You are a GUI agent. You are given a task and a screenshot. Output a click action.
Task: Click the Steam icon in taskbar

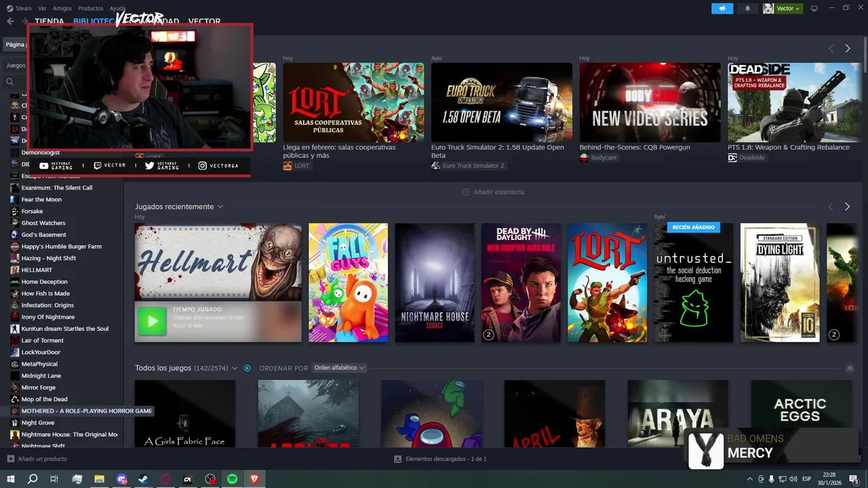[143, 479]
